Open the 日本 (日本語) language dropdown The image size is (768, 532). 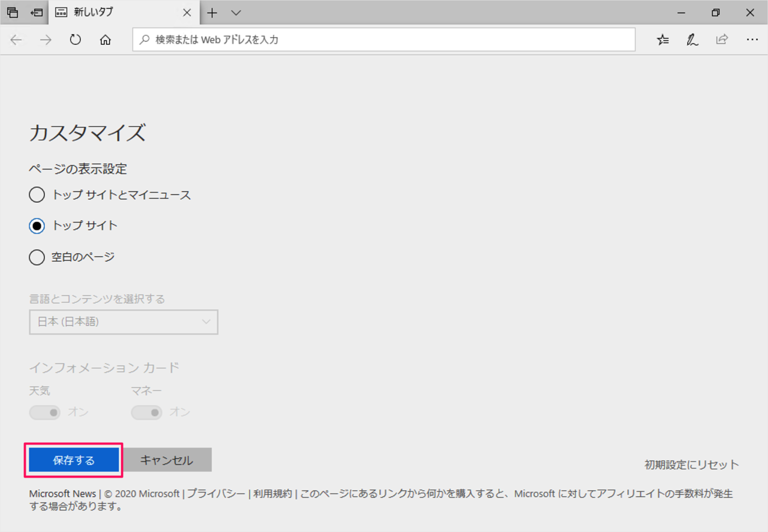tap(123, 322)
